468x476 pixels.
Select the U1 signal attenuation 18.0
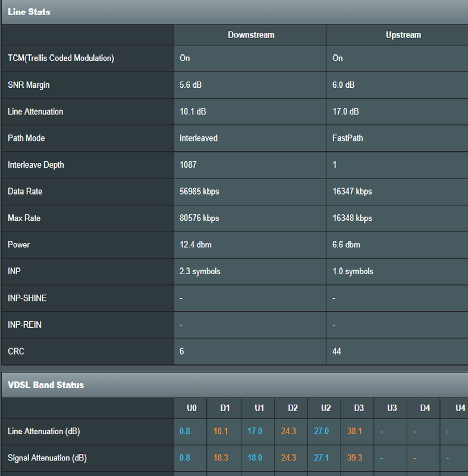coord(255,458)
